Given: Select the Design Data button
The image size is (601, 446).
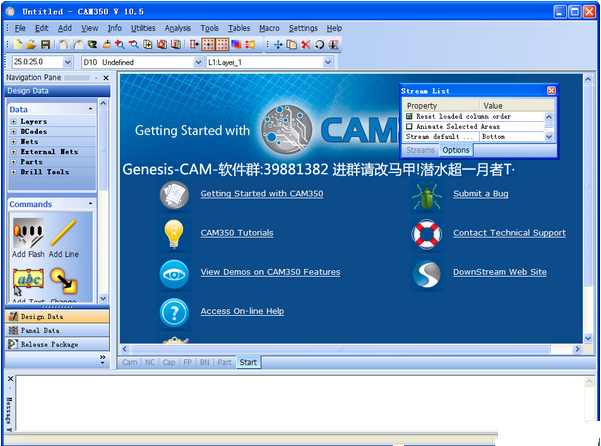Looking at the screenshot, I should (x=57, y=316).
